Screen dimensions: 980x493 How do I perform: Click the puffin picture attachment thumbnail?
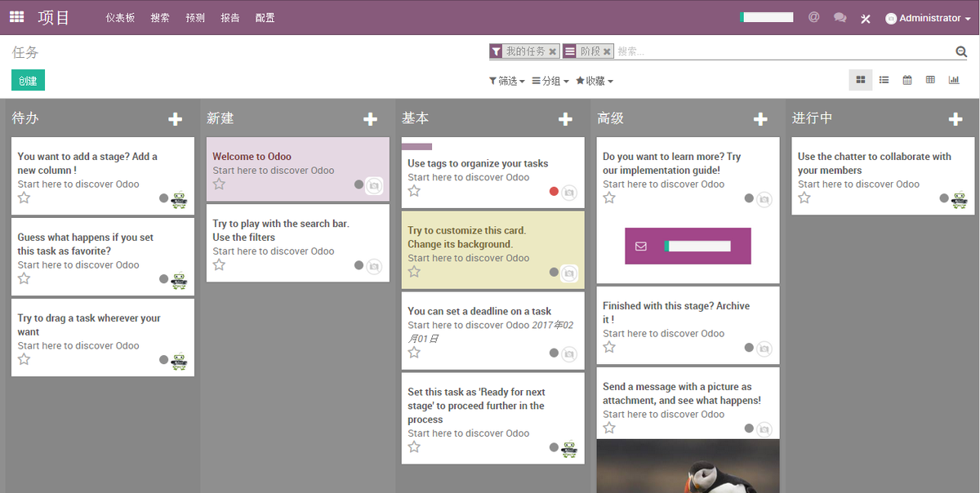688,466
